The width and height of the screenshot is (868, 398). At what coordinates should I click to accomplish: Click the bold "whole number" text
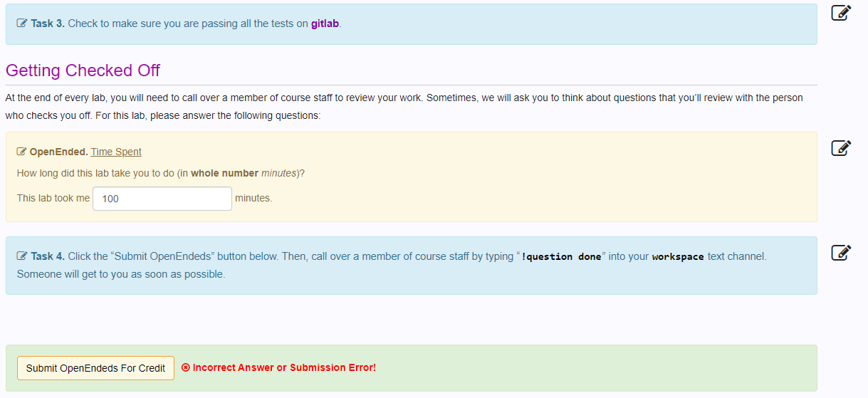[x=224, y=174]
